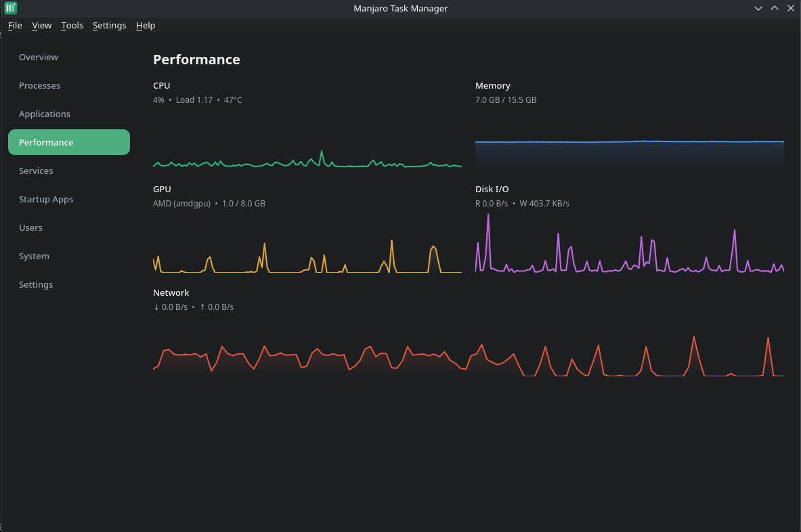
Task: Select the GPU section heading
Action: coord(162,190)
